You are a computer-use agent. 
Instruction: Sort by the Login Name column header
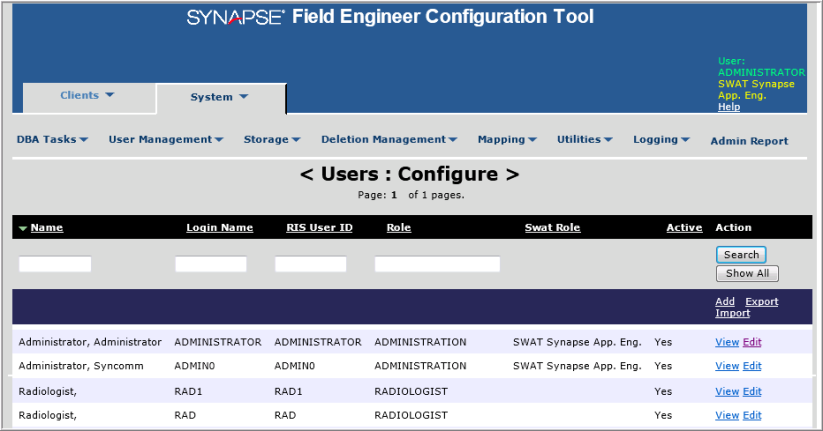point(219,228)
